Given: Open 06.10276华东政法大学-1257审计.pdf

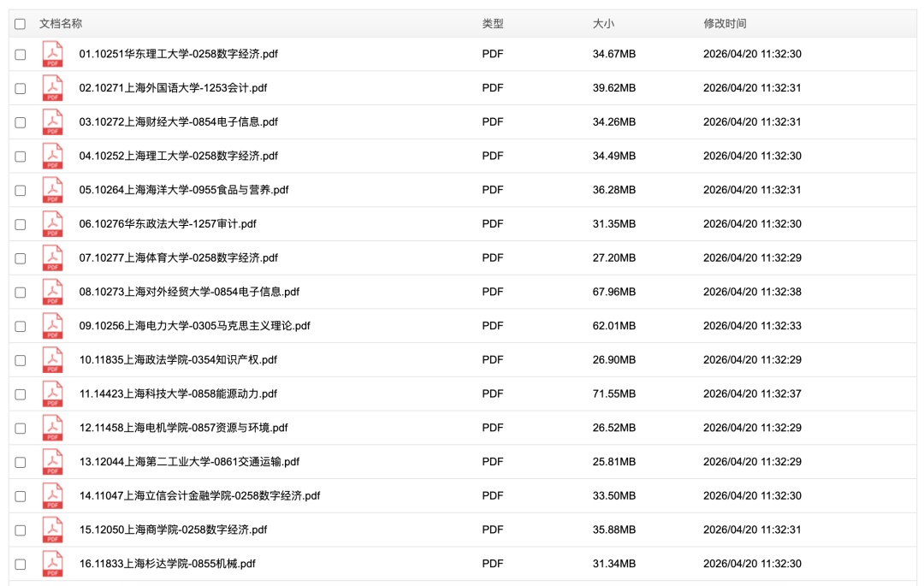Looking at the screenshot, I should pos(168,224).
